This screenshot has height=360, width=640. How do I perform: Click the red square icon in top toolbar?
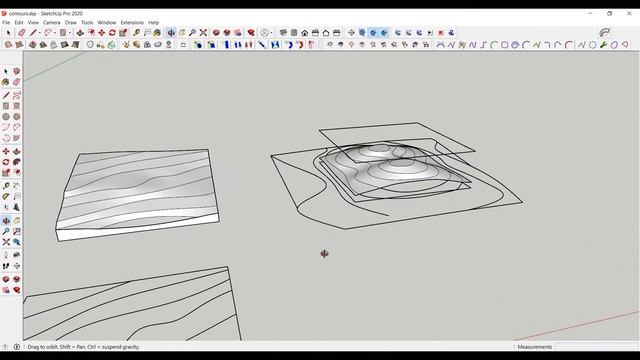click(441, 33)
